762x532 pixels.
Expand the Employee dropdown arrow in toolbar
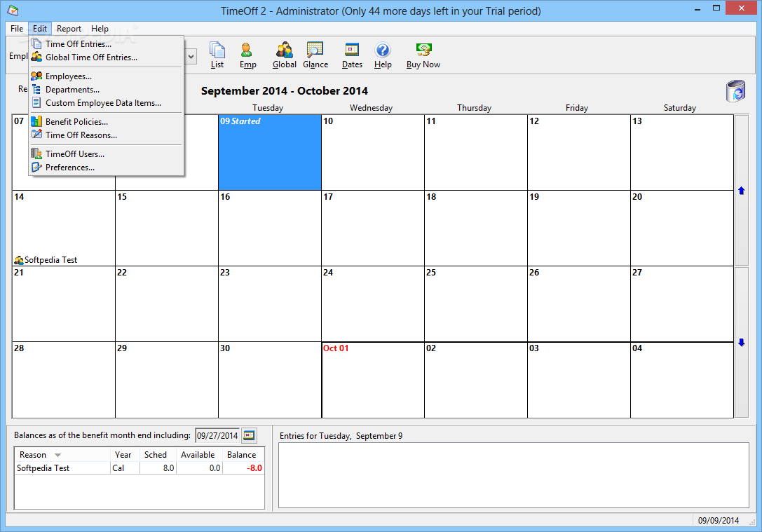(x=191, y=57)
